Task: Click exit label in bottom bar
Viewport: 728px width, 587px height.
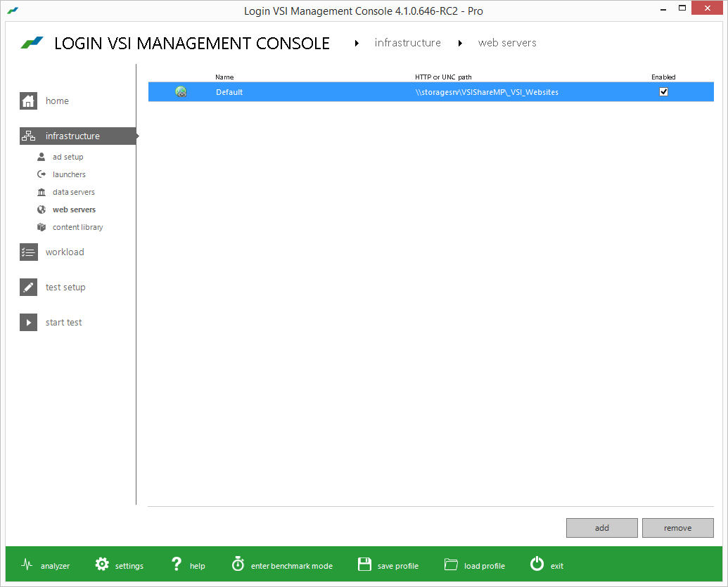Action: click(556, 566)
